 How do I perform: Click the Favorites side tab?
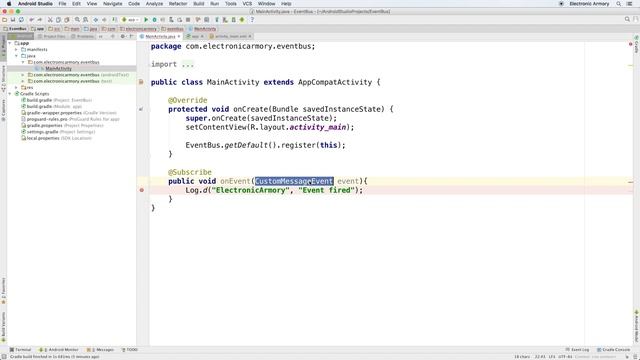4,291
